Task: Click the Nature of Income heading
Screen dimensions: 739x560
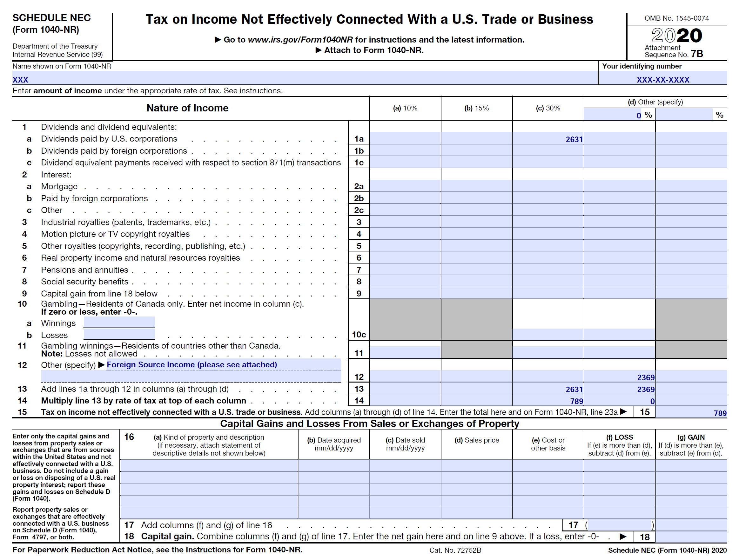Action: pos(187,108)
